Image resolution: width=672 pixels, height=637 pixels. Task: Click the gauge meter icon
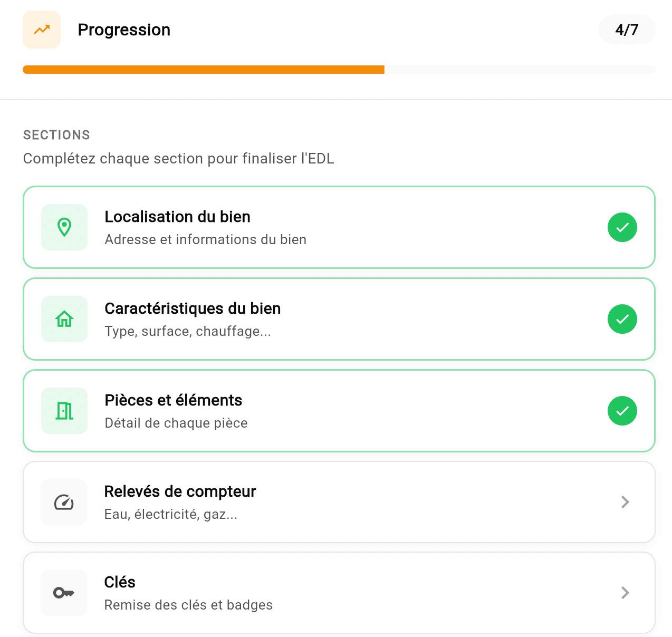[64, 502]
